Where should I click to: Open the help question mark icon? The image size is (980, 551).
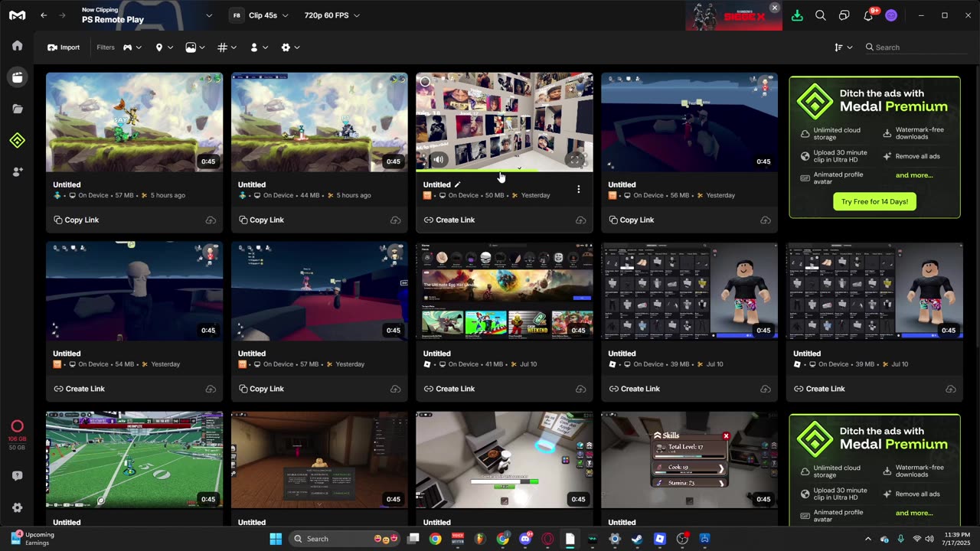(x=17, y=476)
